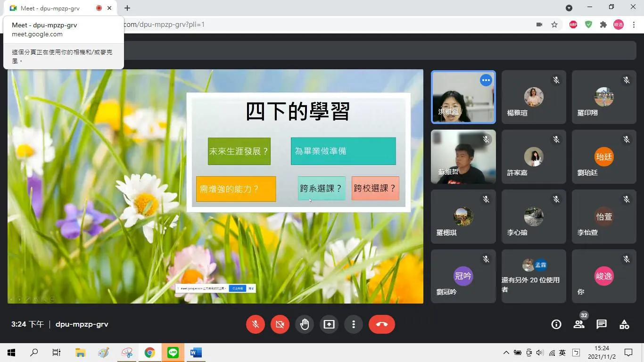Image resolution: width=644 pixels, height=362 pixels.
Task: Open meeting details info icon
Action: (x=556, y=324)
